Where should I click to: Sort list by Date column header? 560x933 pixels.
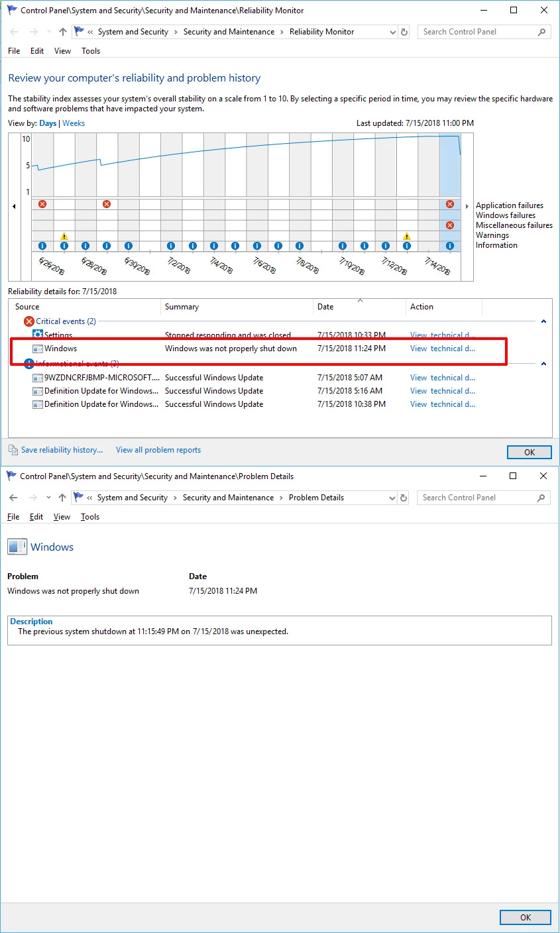click(359, 307)
